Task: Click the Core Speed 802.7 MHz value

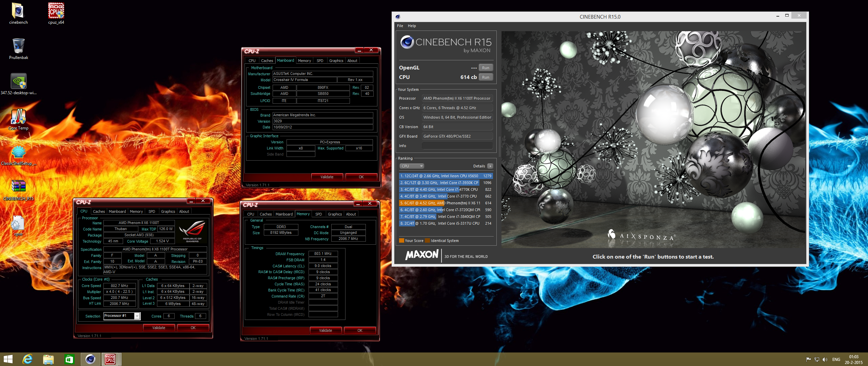Action: pos(119,286)
